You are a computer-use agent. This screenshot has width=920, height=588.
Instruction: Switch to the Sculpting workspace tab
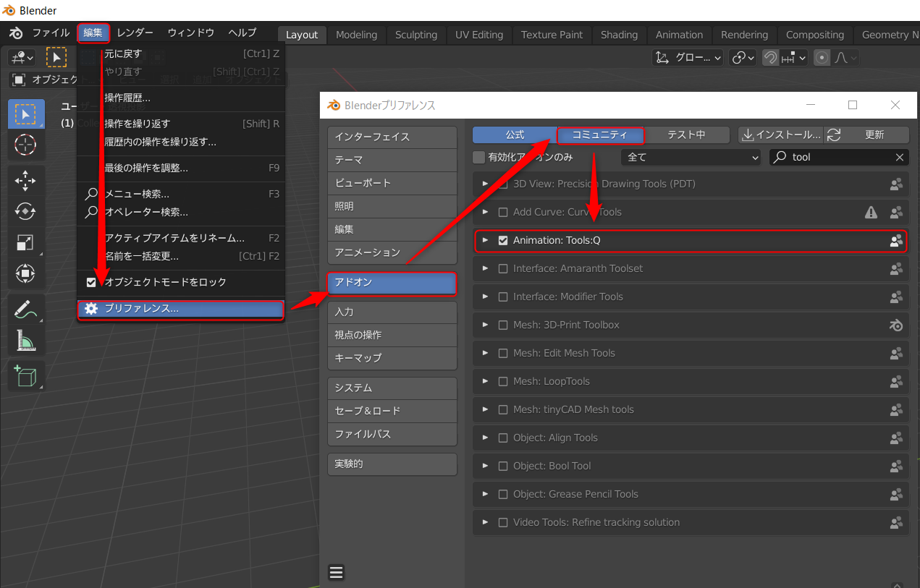point(416,35)
